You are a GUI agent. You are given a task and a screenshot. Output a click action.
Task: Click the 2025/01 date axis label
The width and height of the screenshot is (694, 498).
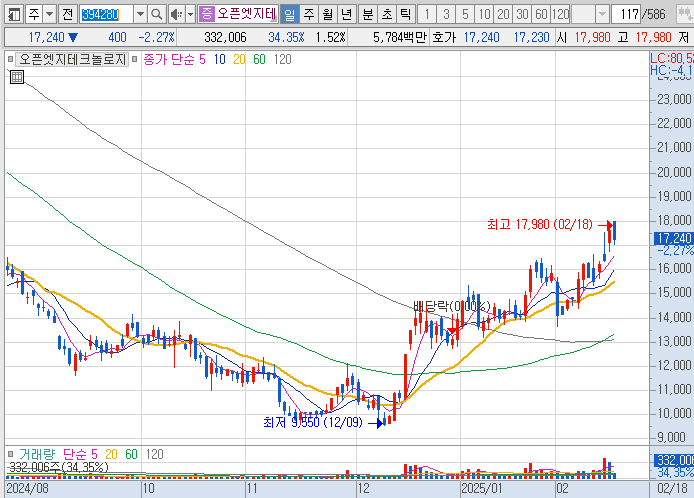coord(482,489)
